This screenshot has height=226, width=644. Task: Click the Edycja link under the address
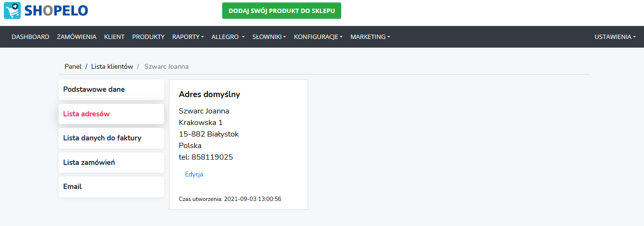(194, 174)
